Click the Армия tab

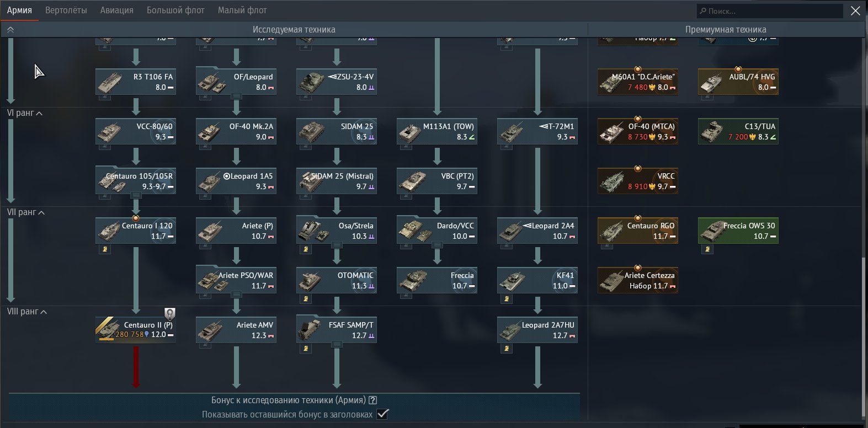coord(19,10)
